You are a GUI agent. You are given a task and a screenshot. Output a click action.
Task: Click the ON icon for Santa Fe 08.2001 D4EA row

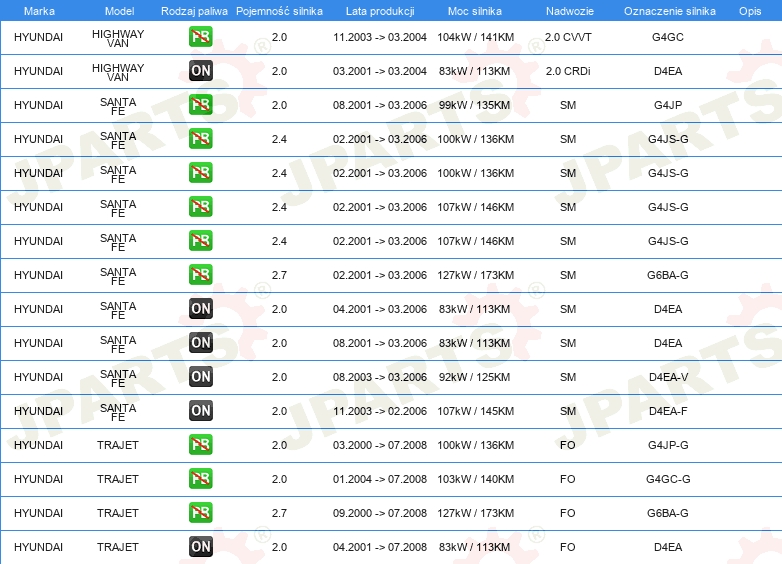[x=200, y=343]
